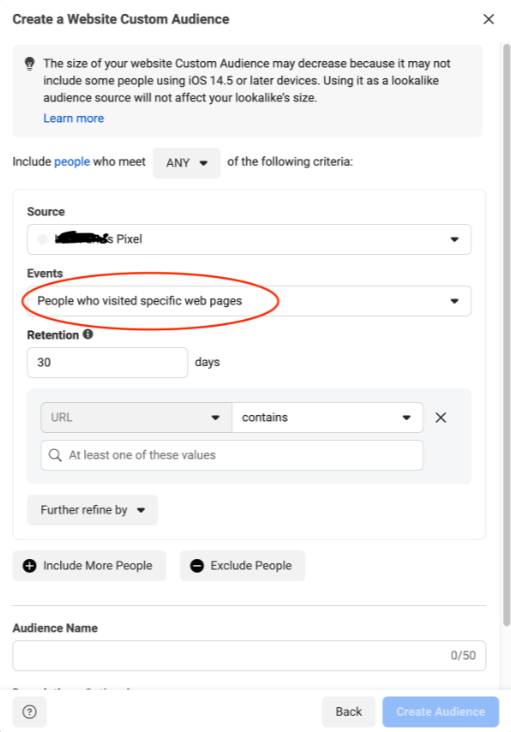Open the Events dropdown for visited web pages
This screenshot has width=511, height=732.
point(249,301)
